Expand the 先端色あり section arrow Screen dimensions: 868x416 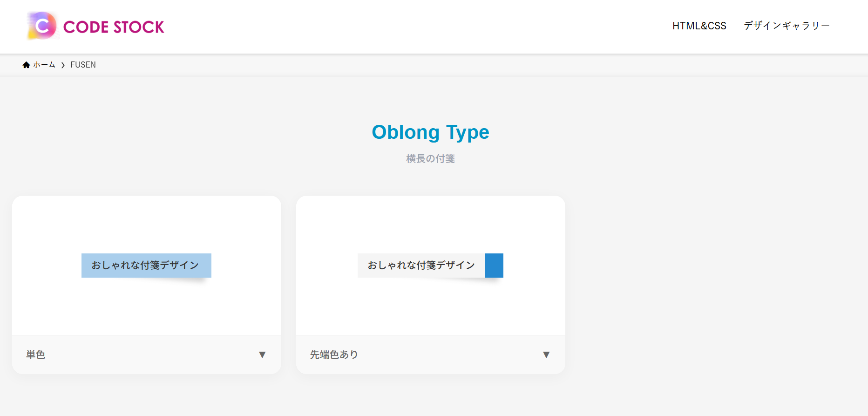coord(546,355)
